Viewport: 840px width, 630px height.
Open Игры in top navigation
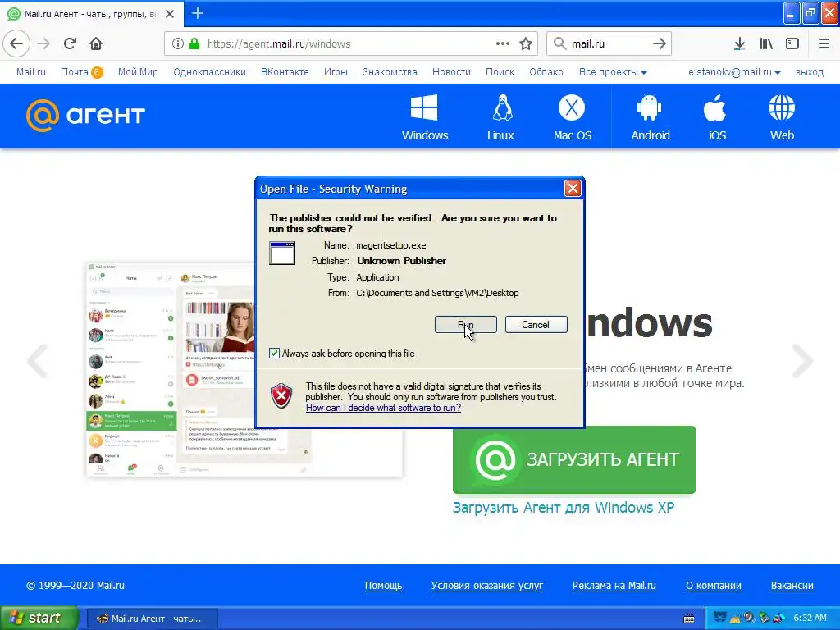(336, 72)
